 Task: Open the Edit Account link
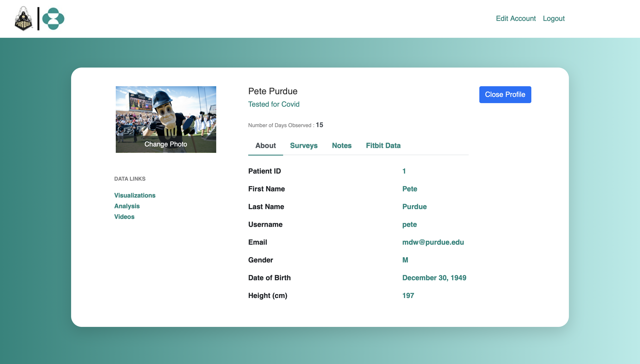click(516, 18)
